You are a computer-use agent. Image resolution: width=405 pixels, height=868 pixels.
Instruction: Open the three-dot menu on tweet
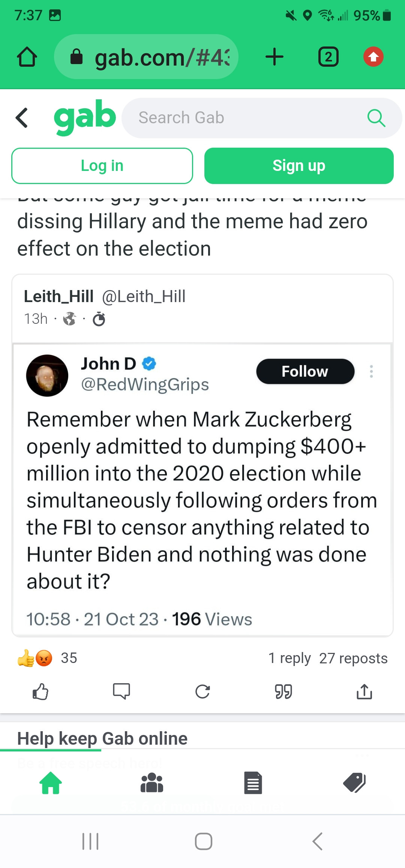[371, 371]
